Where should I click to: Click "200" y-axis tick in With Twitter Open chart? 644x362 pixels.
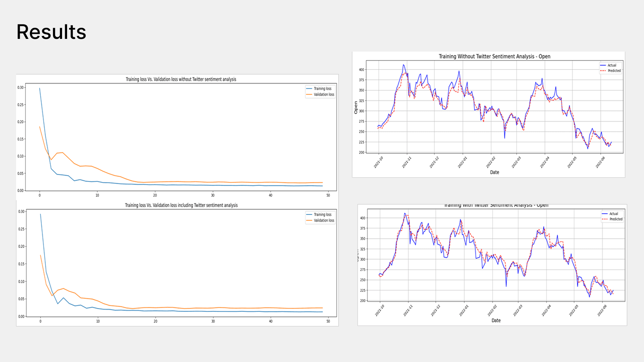tap(363, 301)
